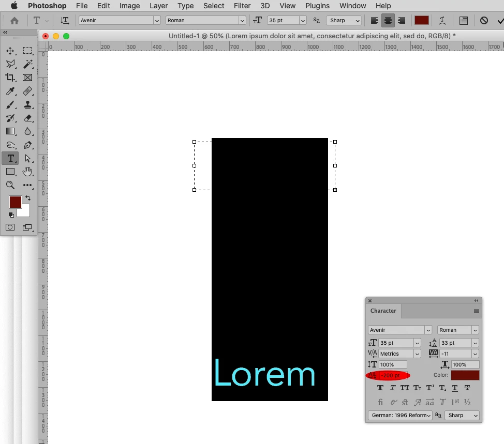Align text left
Viewport: 504px width, 444px height.
pos(375,21)
